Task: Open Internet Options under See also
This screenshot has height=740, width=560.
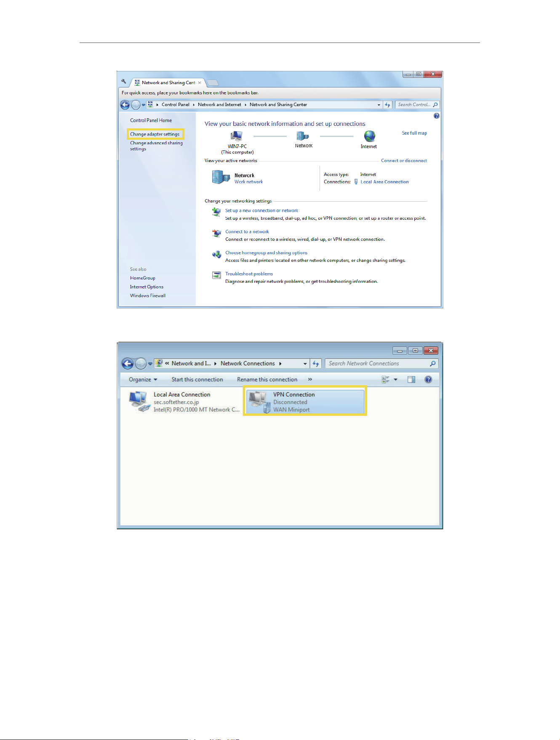Action: point(147,287)
